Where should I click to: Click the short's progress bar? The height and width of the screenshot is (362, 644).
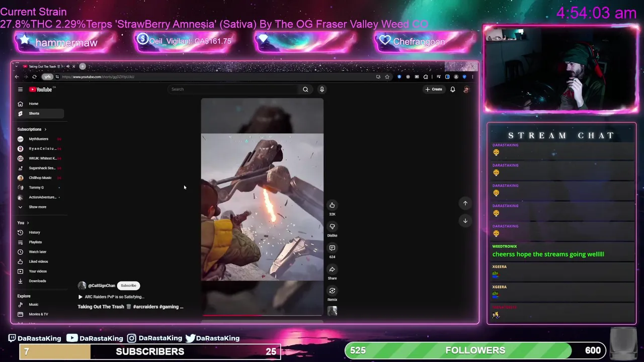262,316
